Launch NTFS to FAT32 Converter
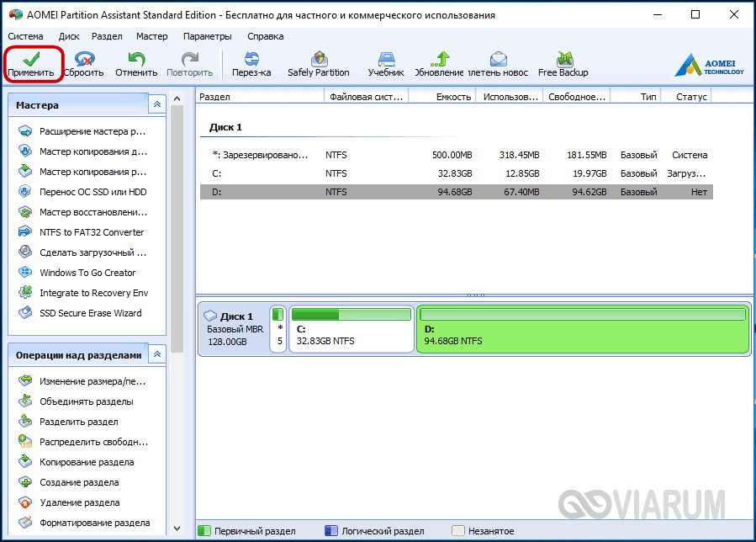This screenshot has height=542, width=756. [91, 232]
